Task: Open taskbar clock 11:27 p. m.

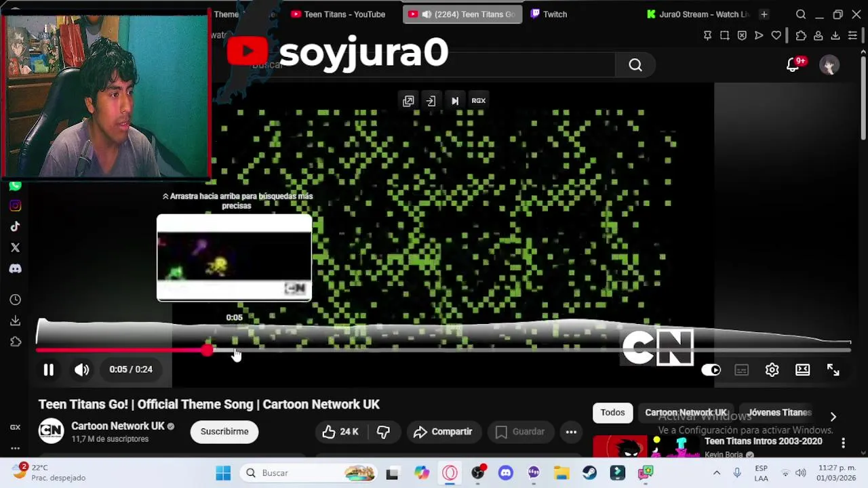Action: [x=837, y=473]
